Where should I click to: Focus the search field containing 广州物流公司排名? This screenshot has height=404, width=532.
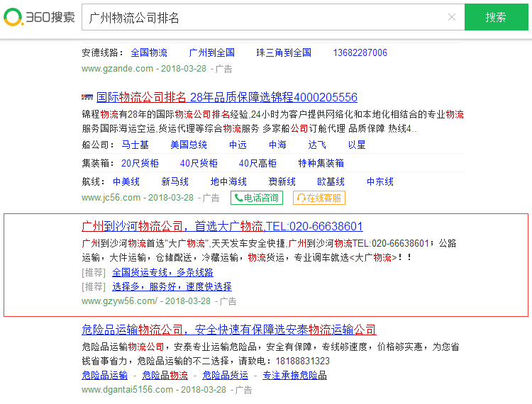[x=262, y=18]
